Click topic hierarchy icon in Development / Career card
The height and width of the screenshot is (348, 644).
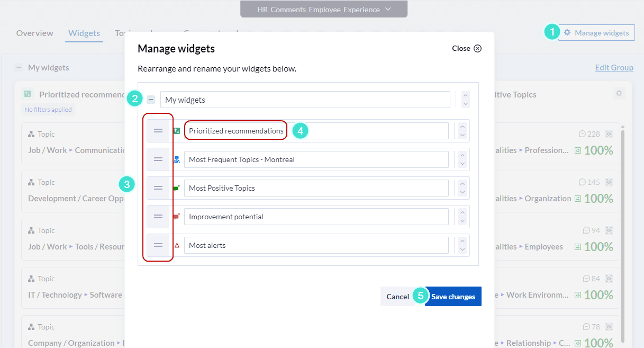(x=32, y=182)
